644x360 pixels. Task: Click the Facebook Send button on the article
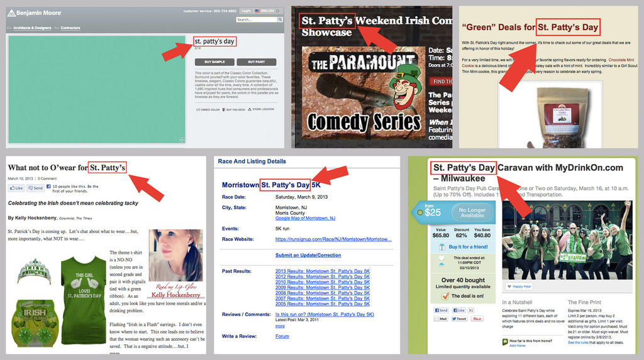point(35,188)
